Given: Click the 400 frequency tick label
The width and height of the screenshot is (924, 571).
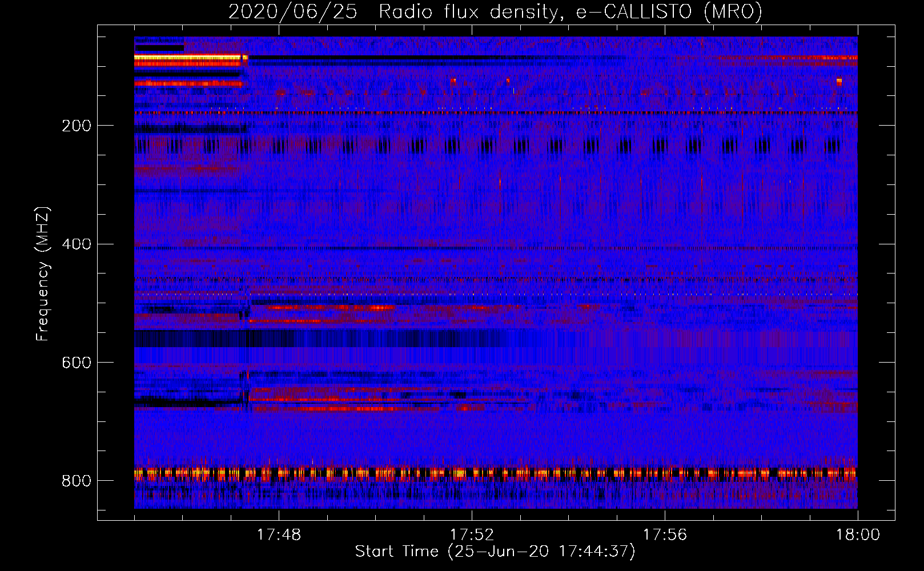Looking at the screenshot, I should coord(77,244).
